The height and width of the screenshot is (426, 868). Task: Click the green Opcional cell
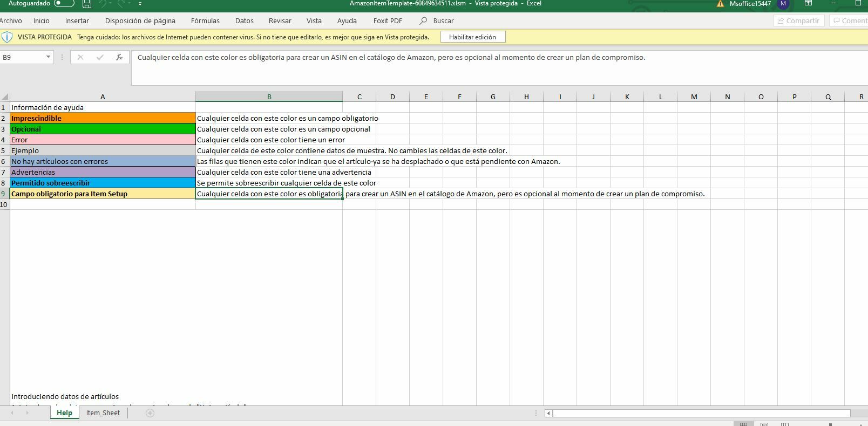pos(103,129)
